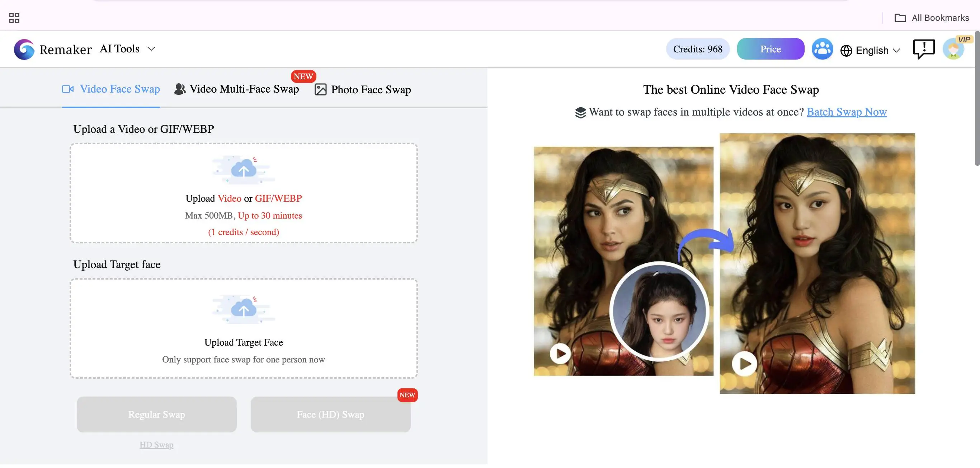Viewport: 980px width, 468px height.
Task: Open the VIP user avatar menu
Action: point(953,50)
